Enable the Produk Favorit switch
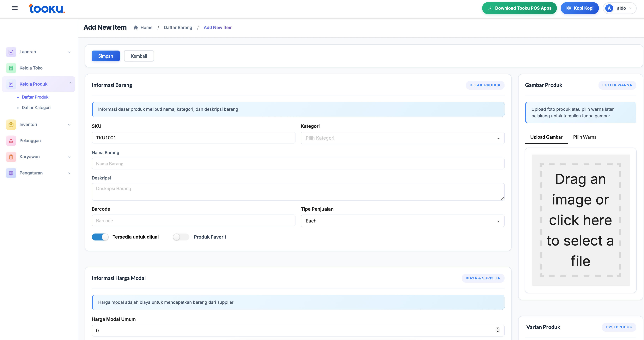 click(x=181, y=237)
